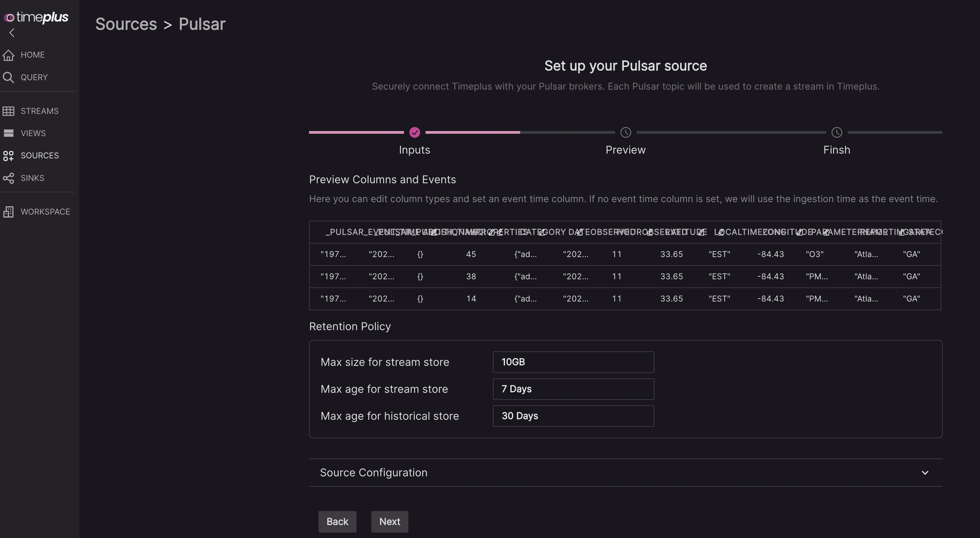
Task: Click Max age for historical store field
Action: click(x=573, y=416)
